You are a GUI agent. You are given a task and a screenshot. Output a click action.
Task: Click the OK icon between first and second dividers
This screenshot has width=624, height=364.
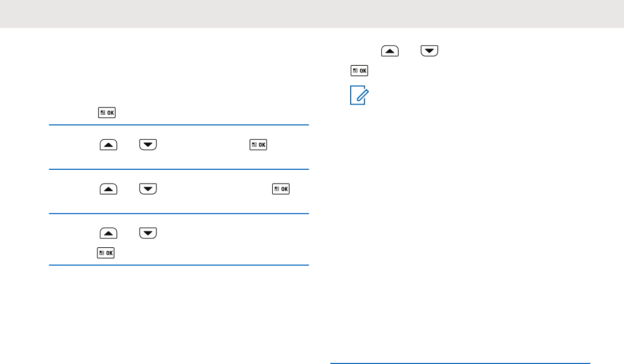click(x=258, y=145)
